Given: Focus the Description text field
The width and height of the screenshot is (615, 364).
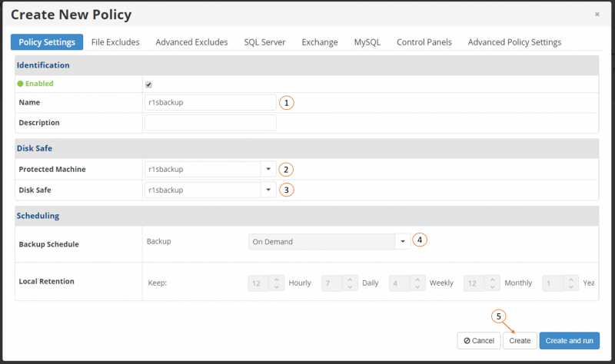Looking at the screenshot, I should (211, 123).
